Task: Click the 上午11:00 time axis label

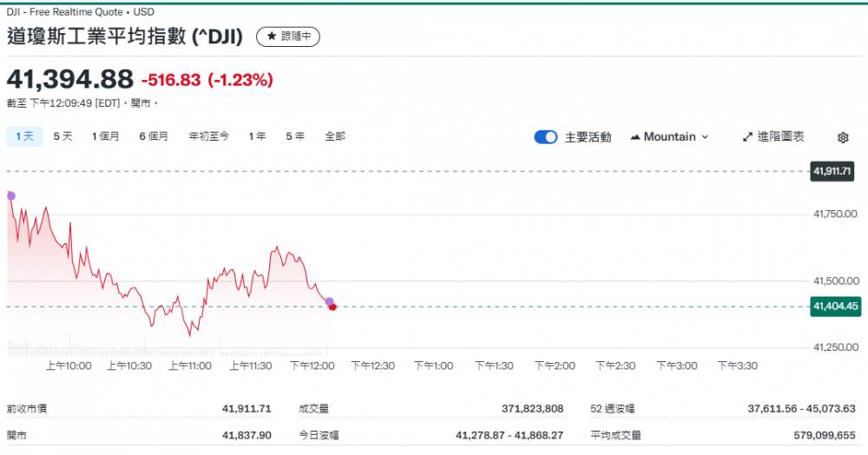Action: click(x=190, y=366)
